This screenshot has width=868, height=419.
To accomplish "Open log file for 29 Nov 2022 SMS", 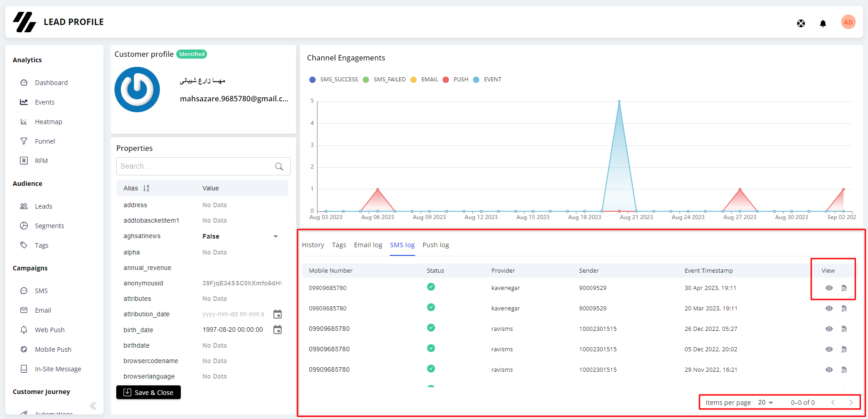I will click(x=844, y=370).
